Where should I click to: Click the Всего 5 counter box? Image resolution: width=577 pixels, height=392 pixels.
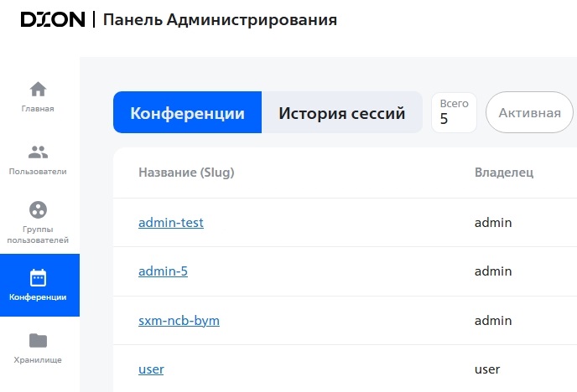point(454,112)
